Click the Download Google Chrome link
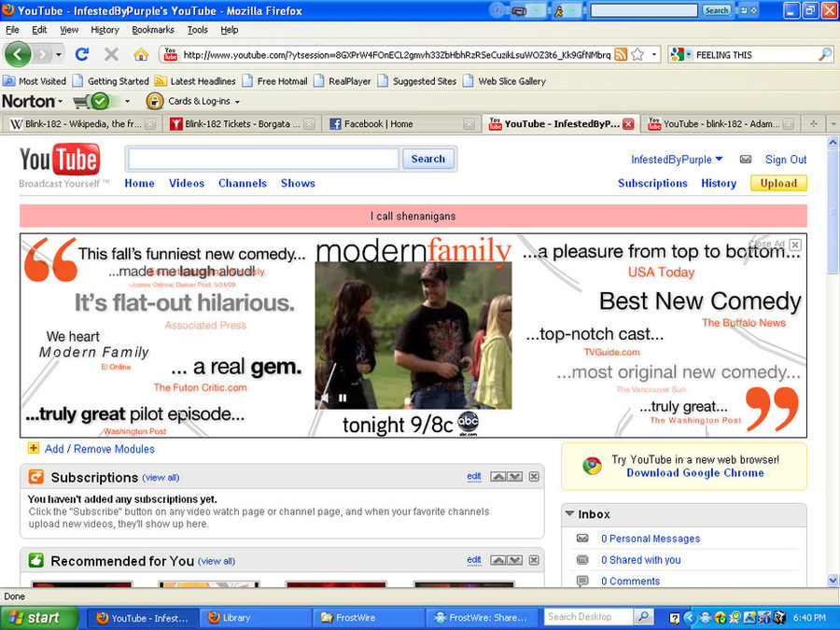The height and width of the screenshot is (630, 840). pos(694,472)
